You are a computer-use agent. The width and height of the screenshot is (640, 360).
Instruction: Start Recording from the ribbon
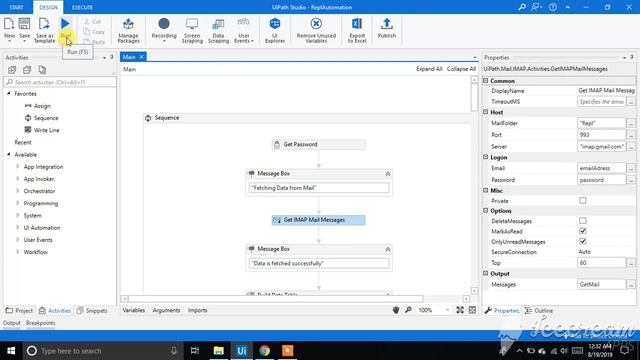click(164, 30)
